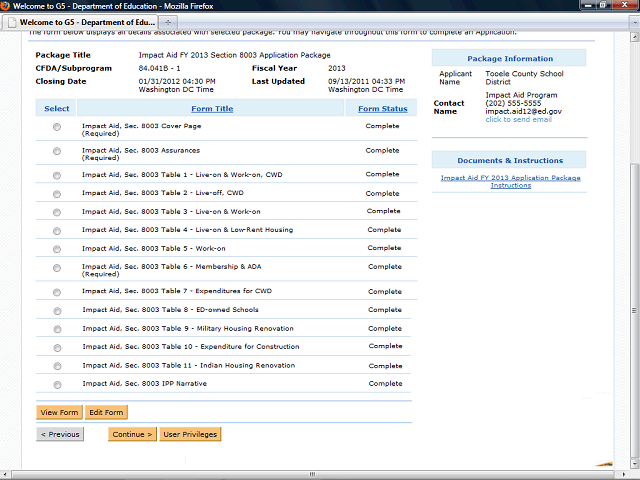640x480 pixels.
Task: Select Table 11 Indian Housing Renovation radio
Action: [58, 366]
